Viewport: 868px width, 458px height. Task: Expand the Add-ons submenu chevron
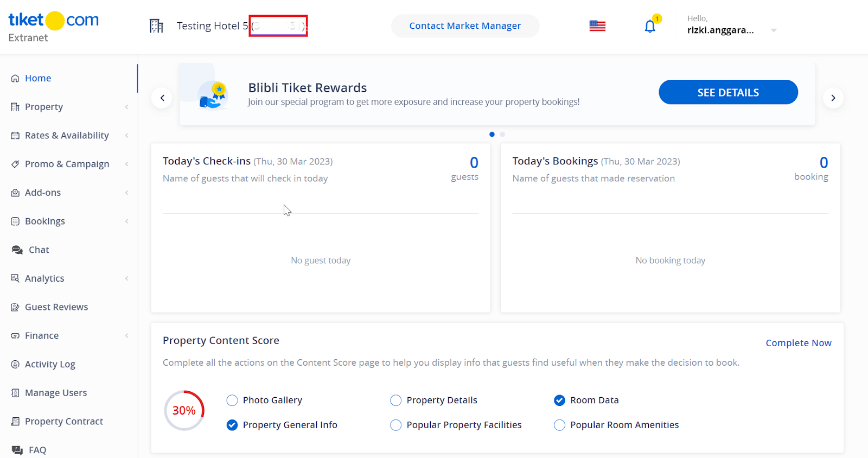coord(126,193)
